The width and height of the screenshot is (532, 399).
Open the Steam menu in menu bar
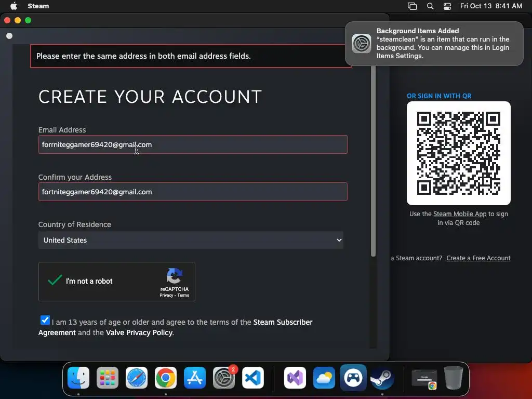pyautogui.click(x=38, y=6)
